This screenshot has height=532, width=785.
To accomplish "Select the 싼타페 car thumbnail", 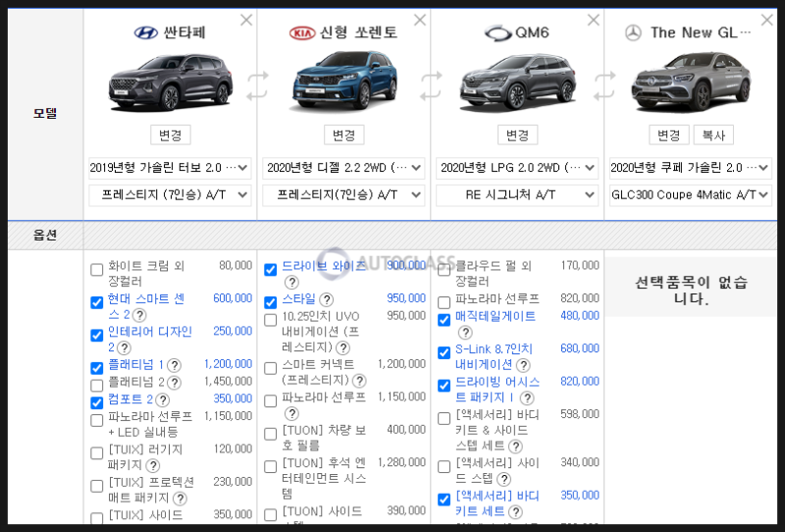I will coord(170,82).
